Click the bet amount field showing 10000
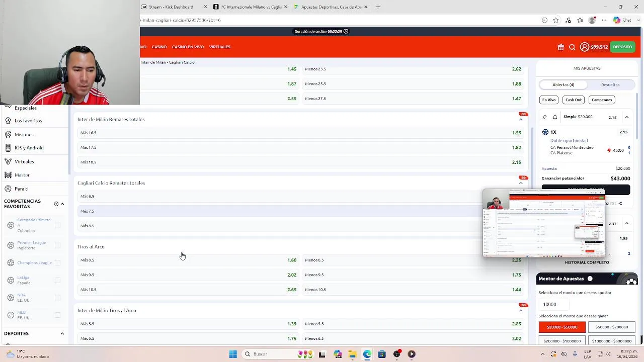This screenshot has height=362, width=644. click(554, 304)
